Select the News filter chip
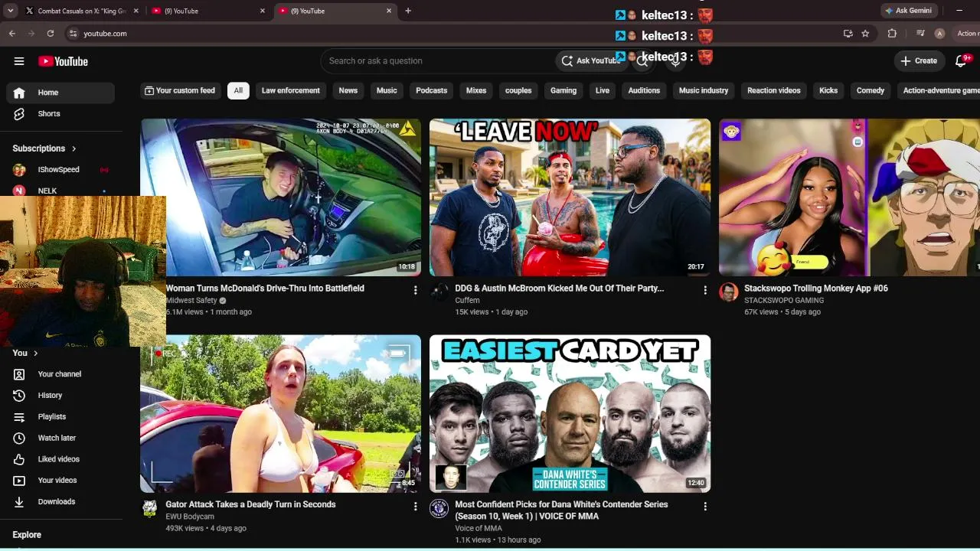Screen dimensions: 980x551 click(x=348, y=90)
